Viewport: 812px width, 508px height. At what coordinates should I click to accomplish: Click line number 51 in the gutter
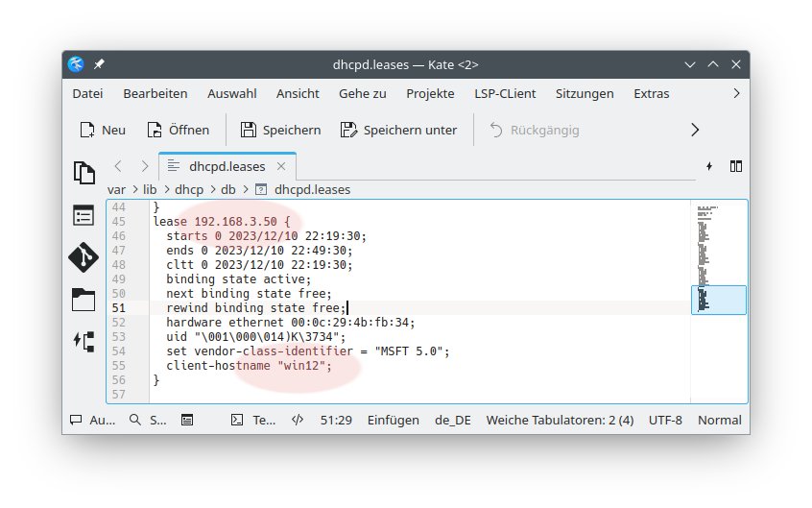point(119,308)
